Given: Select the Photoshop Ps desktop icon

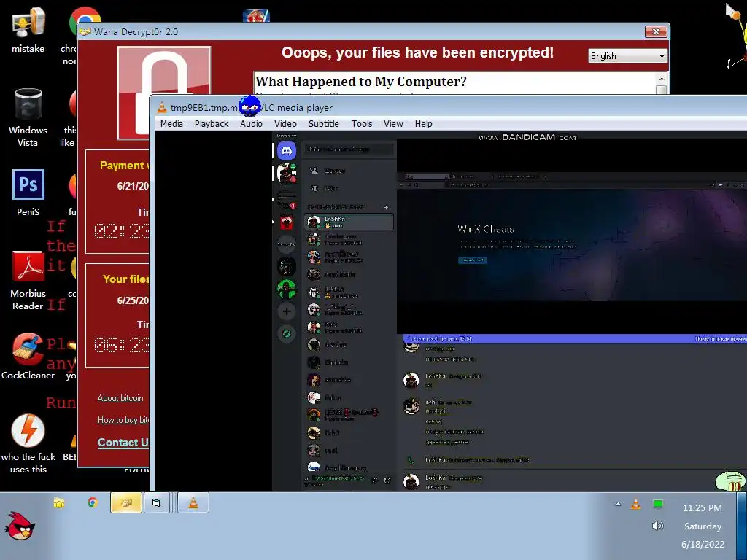Looking at the screenshot, I should pos(28,192).
